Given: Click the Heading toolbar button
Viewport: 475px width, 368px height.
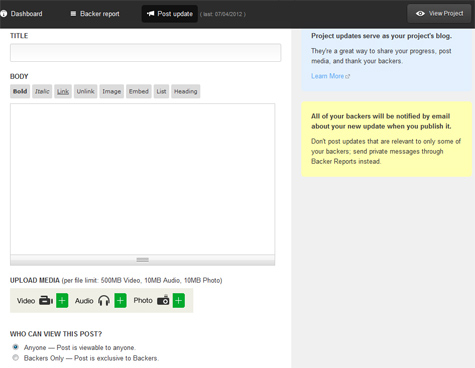Looking at the screenshot, I should [186, 91].
